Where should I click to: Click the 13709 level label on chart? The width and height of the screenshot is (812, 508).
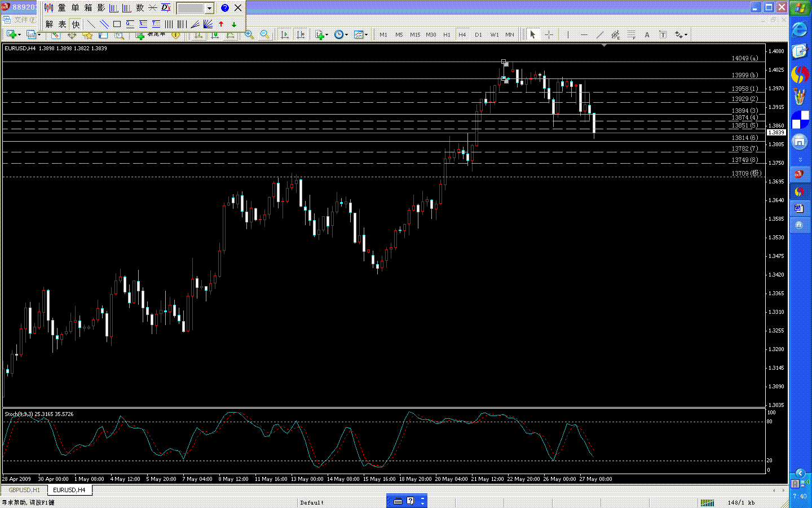(x=747, y=173)
